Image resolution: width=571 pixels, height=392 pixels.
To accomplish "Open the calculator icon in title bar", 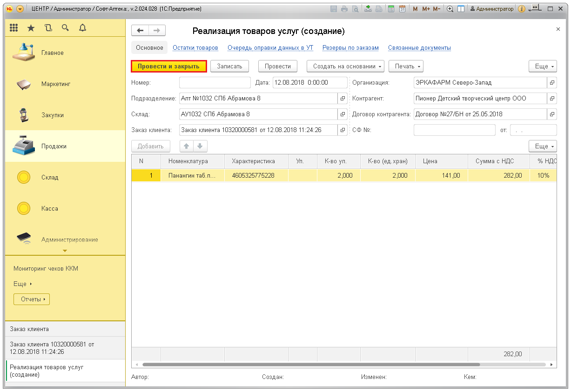I will tap(391, 9).
